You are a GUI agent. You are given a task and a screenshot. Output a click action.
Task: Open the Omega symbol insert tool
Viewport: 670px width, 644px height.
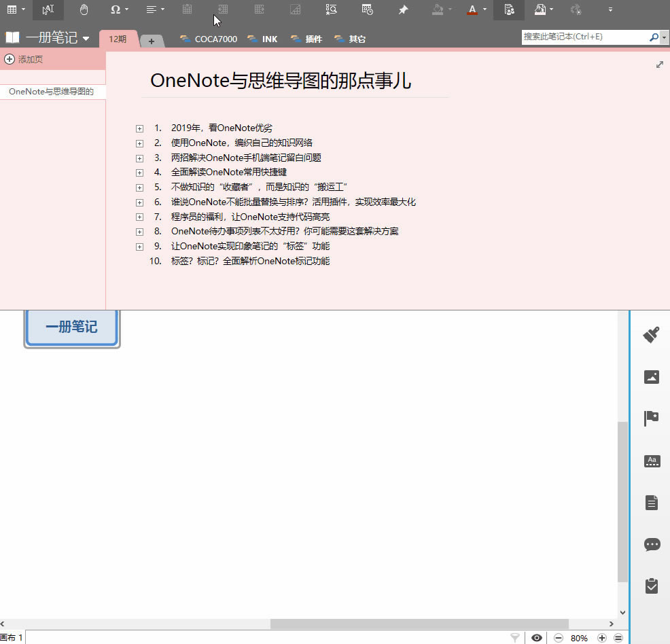click(x=115, y=10)
